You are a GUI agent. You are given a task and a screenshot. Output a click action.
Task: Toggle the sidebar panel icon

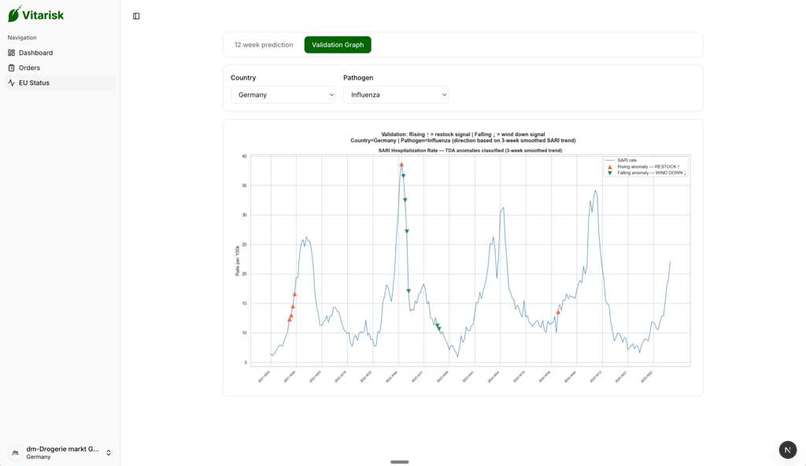[x=136, y=16]
